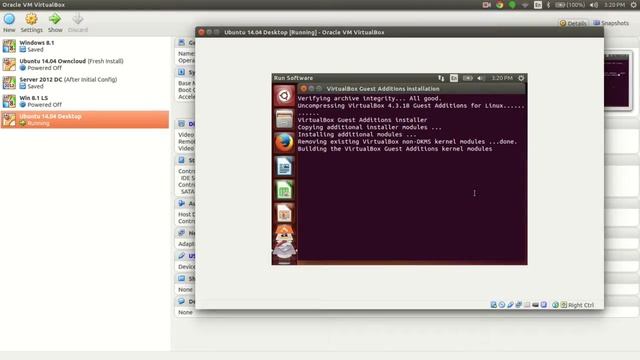Select the Windows 8.1 virtual machine
The image size is (640, 360).
pos(85,46)
